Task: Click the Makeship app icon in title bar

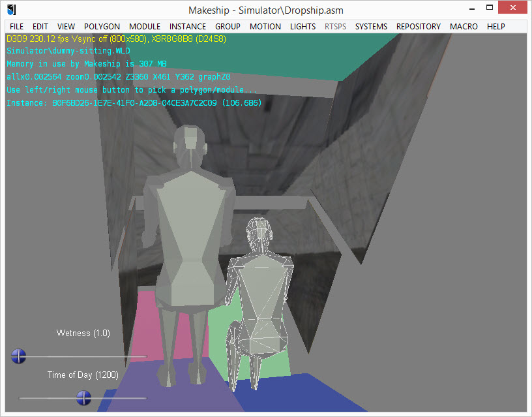Action: pos(11,10)
